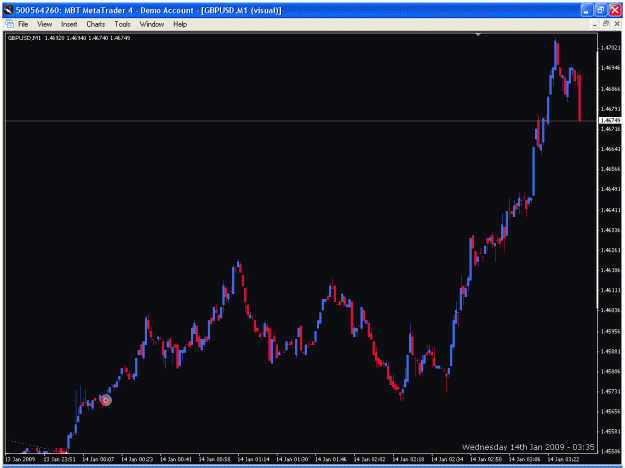625x468 pixels.
Task: Click price scale value 1.46641
Action: [x=610, y=149]
